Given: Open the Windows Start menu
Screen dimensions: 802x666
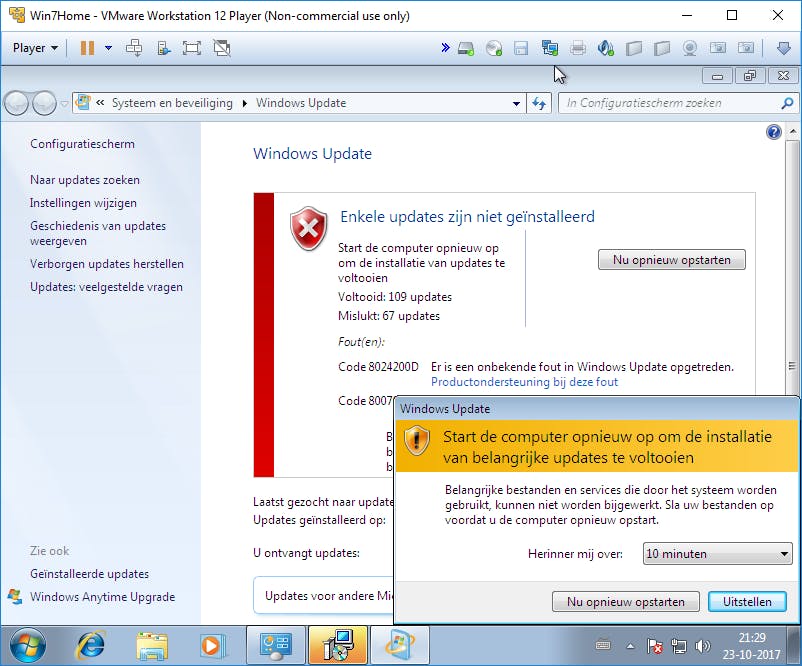Looking at the screenshot, I should (28, 646).
